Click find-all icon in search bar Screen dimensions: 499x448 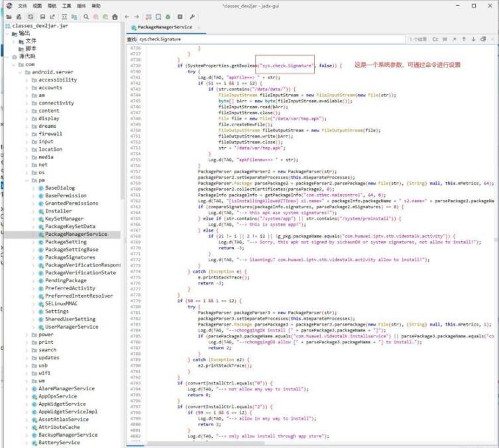(x=483, y=39)
